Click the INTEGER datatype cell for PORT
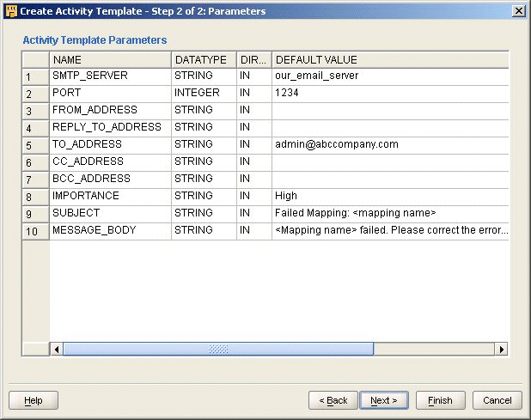The width and height of the screenshot is (531, 420). pyautogui.click(x=204, y=94)
